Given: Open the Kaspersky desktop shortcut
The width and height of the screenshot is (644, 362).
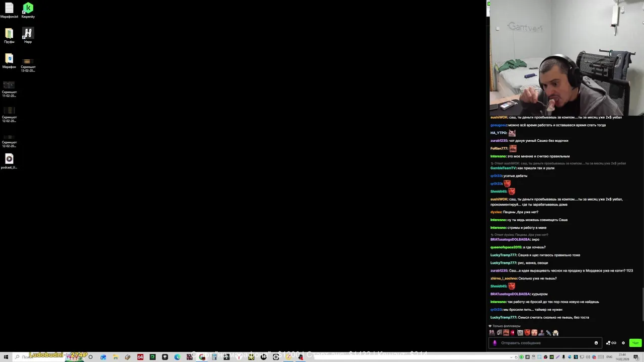Looking at the screenshot, I should click(x=28, y=10).
